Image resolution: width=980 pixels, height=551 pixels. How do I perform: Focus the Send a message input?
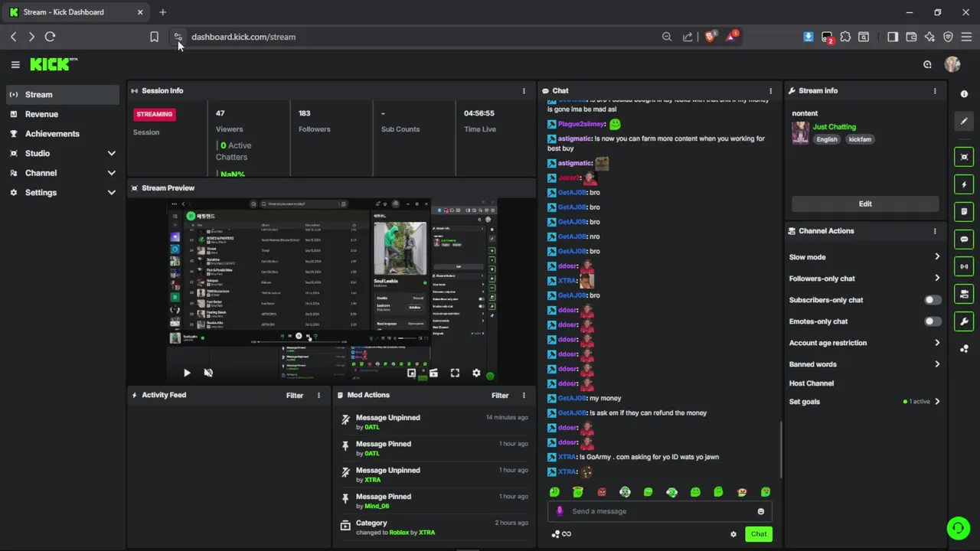pos(660,511)
